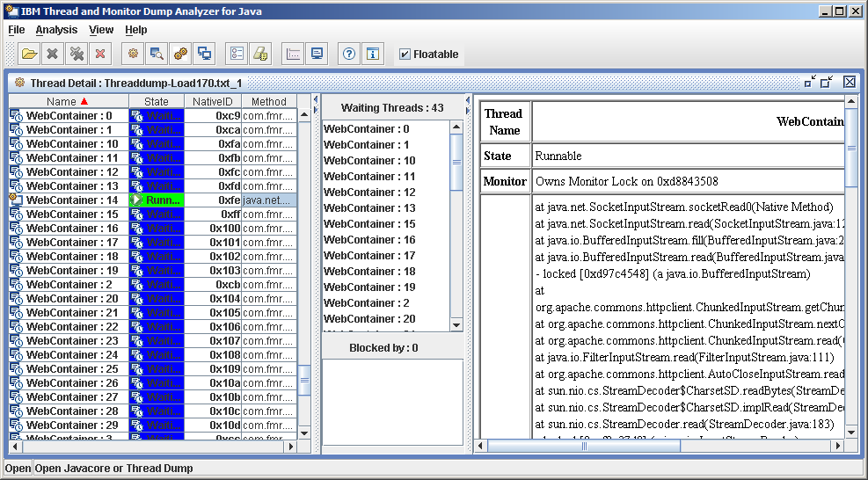Click the double gears compare threads icon
The width and height of the screenshot is (868, 480).
(180, 54)
